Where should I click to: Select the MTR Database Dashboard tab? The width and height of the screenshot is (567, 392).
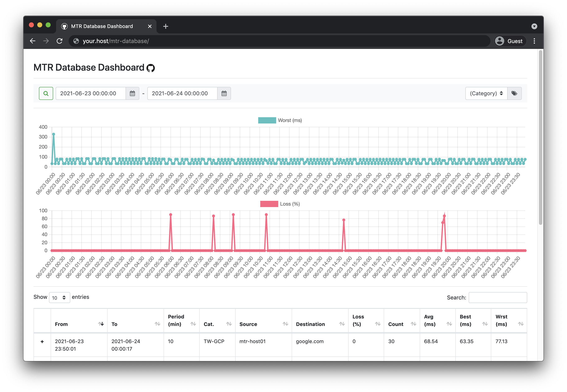tap(102, 26)
